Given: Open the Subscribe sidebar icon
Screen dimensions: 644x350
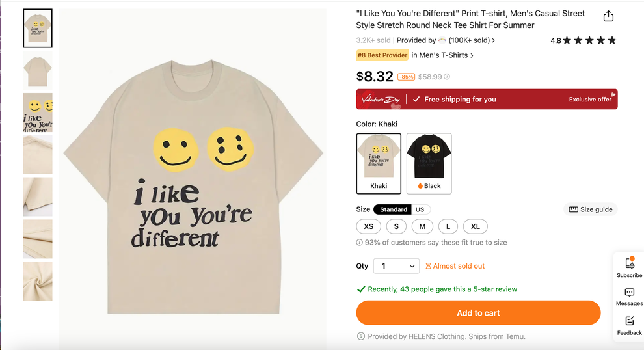Looking at the screenshot, I should (x=629, y=263).
